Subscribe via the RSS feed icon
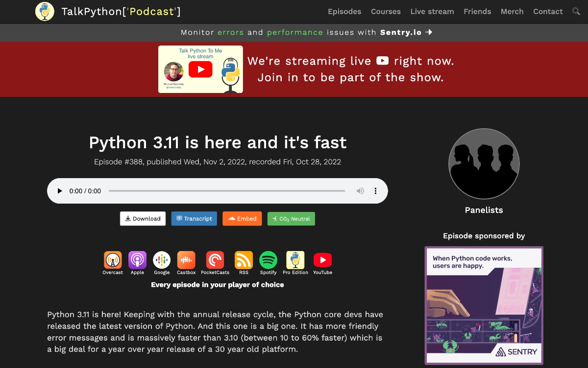 click(x=244, y=260)
